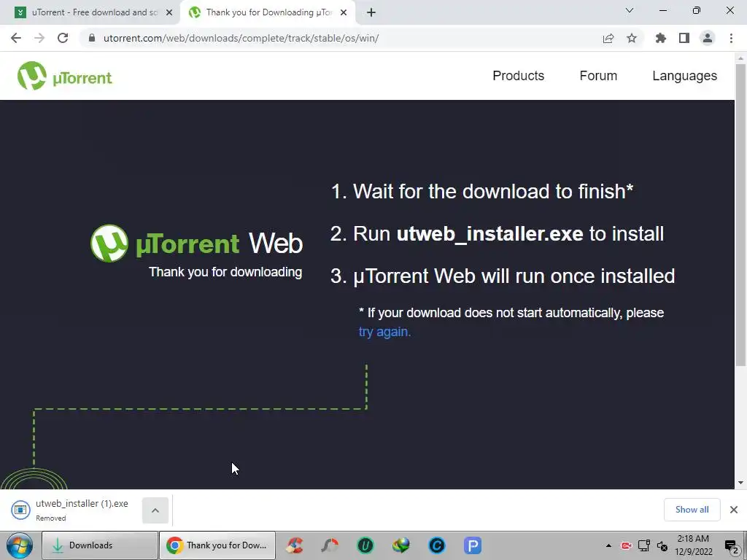Image resolution: width=747 pixels, height=560 pixels.
Task: Open Downloads window in taskbar
Action: [99, 545]
